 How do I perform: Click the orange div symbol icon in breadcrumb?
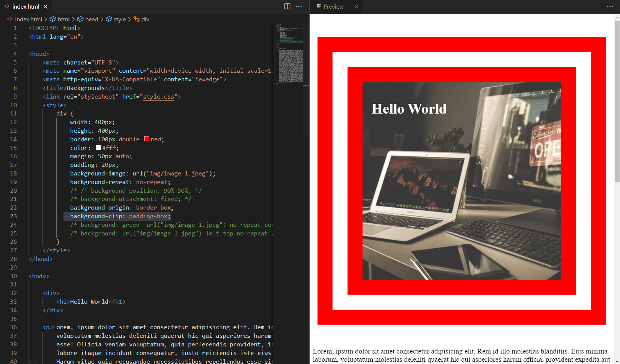[x=137, y=19]
